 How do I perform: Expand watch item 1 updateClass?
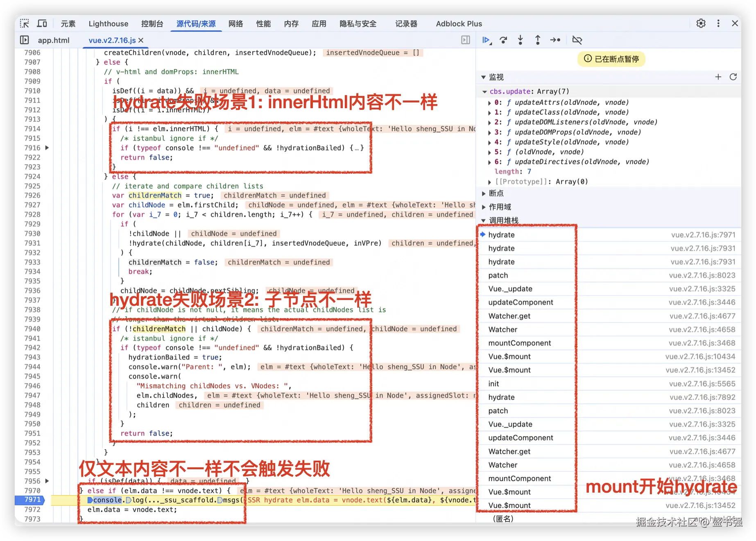(x=489, y=112)
